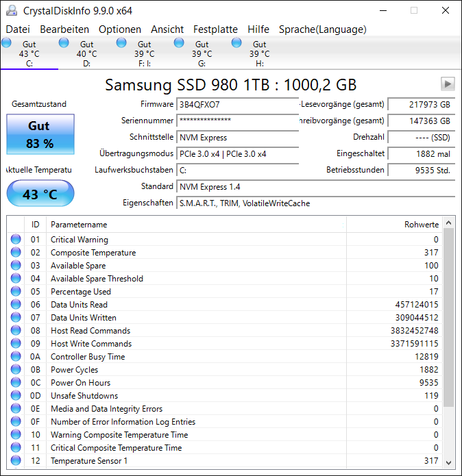462x476 pixels.
Task: Click the status icon of Media and Data Integrity Errors
Action: [x=16, y=409]
